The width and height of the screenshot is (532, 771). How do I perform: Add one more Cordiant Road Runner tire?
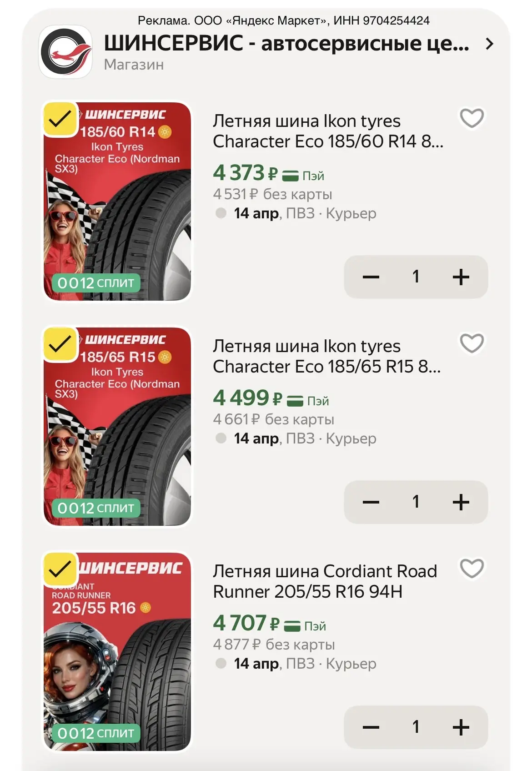461,727
